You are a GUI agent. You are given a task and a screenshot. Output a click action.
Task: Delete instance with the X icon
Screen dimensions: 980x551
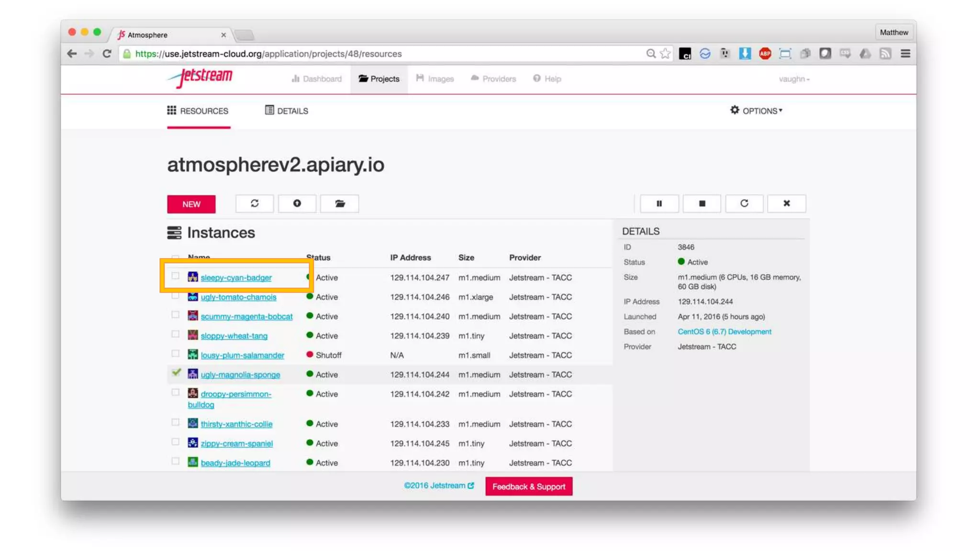click(x=786, y=204)
